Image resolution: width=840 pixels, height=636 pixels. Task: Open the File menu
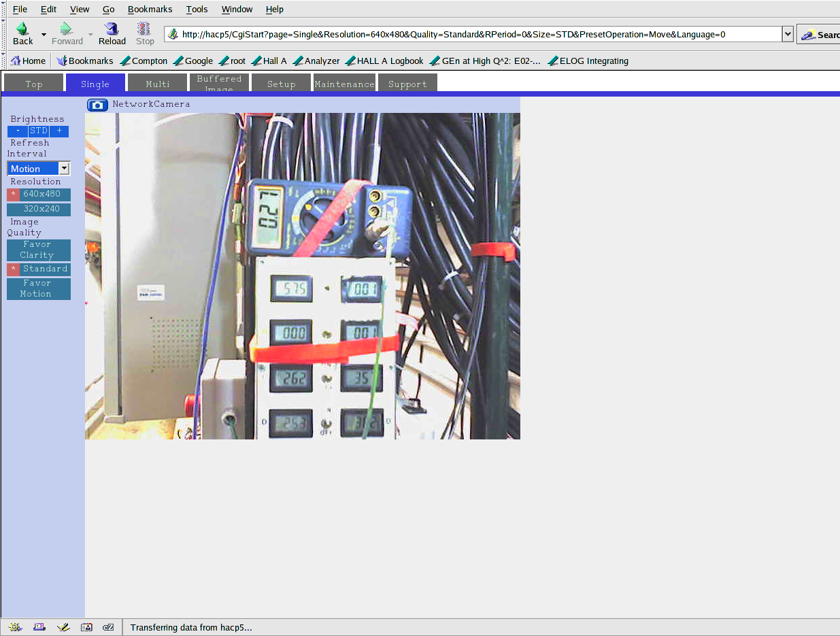coord(20,9)
